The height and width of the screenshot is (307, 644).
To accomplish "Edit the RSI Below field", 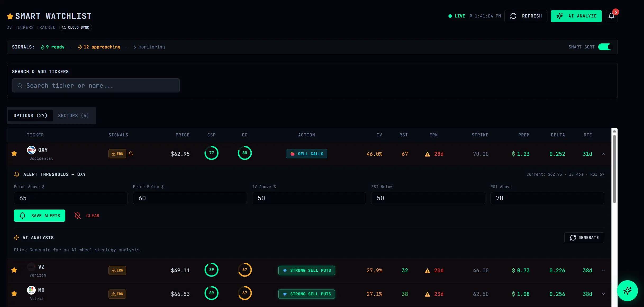I will [428, 198].
